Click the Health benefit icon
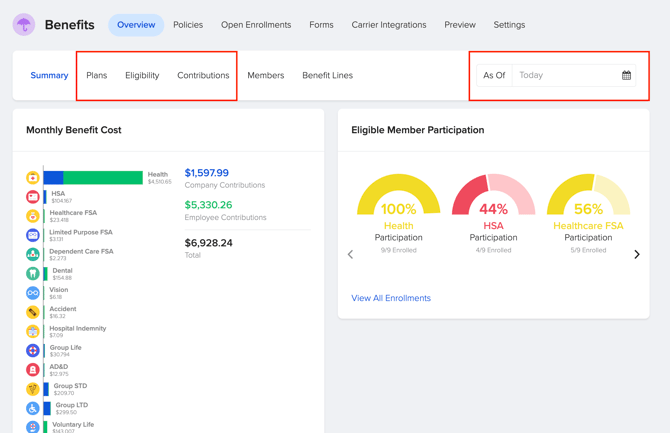The width and height of the screenshot is (670, 433). pyautogui.click(x=33, y=178)
